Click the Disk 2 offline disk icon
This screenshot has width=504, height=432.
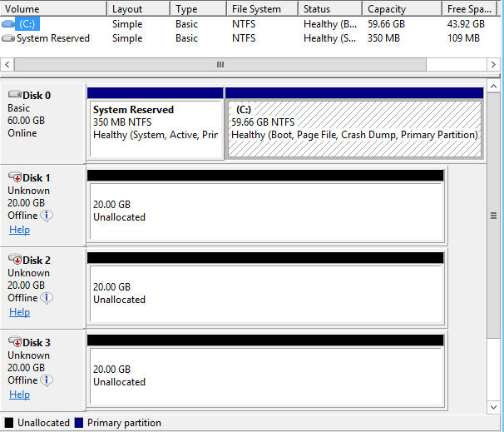coord(14,260)
